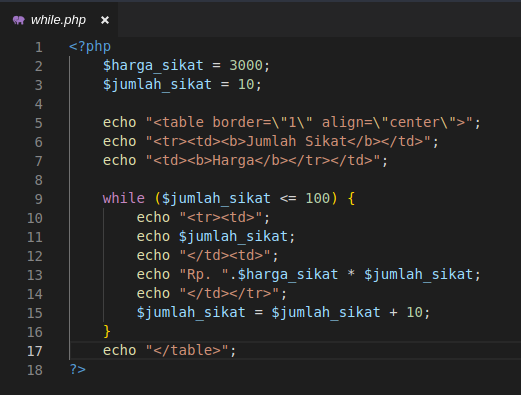
Task: Close the while.php tab
Action: tap(105, 20)
